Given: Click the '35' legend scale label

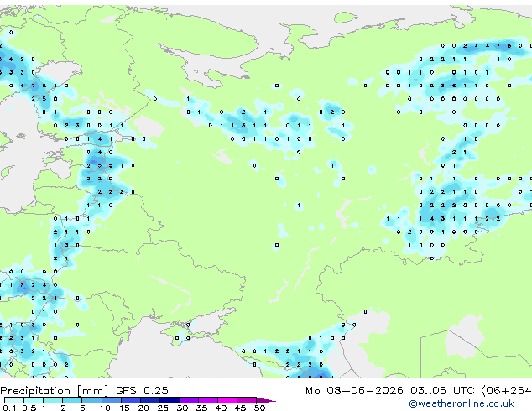Looking at the screenshot, I should pyautogui.click(x=201, y=408).
